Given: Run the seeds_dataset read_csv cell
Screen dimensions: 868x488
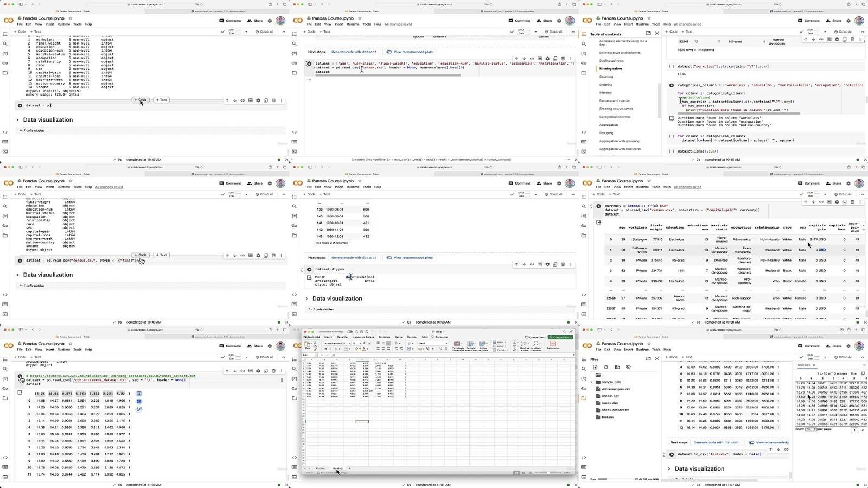Looking at the screenshot, I should point(20,376).
